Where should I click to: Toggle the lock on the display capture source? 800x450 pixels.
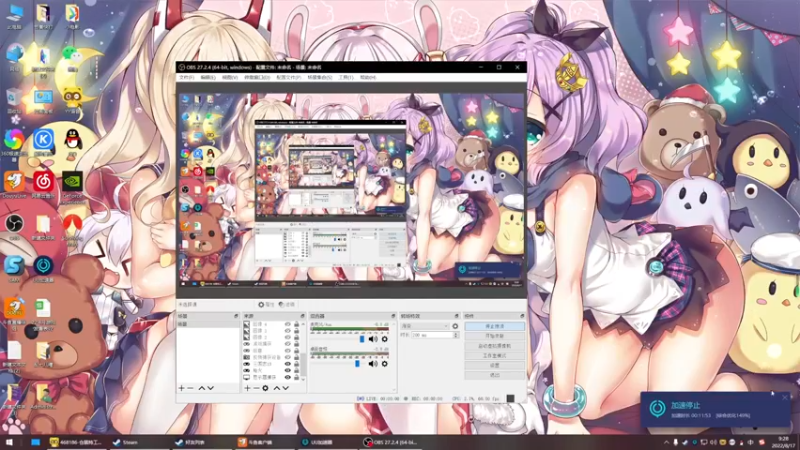click(296, 377)
